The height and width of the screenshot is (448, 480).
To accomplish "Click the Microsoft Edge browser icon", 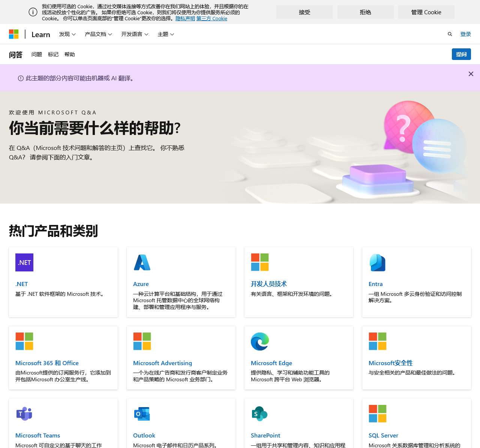I will (x=260, y=341).
